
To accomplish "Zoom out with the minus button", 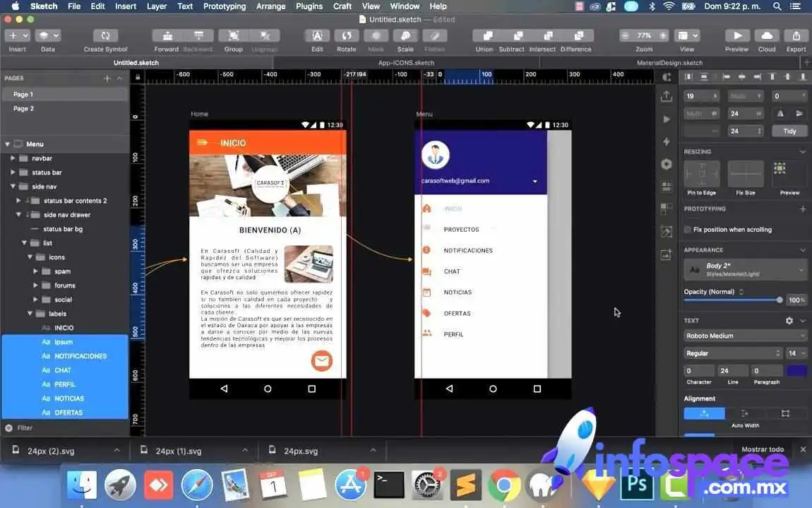I will point(626,36).
